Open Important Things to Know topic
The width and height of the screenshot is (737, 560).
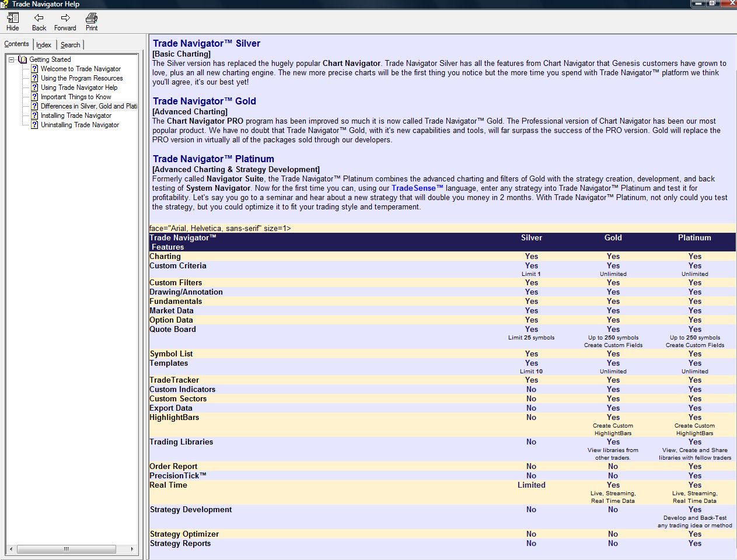(76, 97)
